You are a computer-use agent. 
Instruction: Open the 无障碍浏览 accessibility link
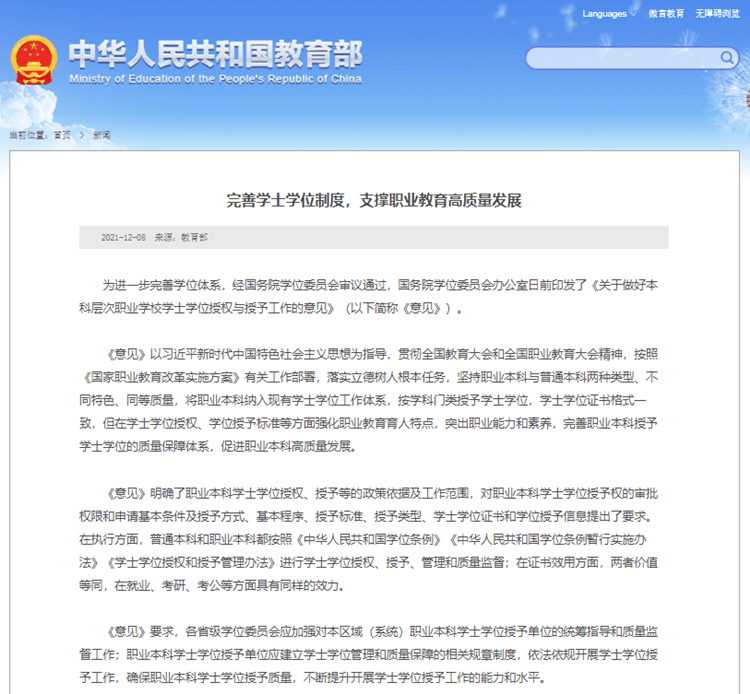[x=717, y=14]
